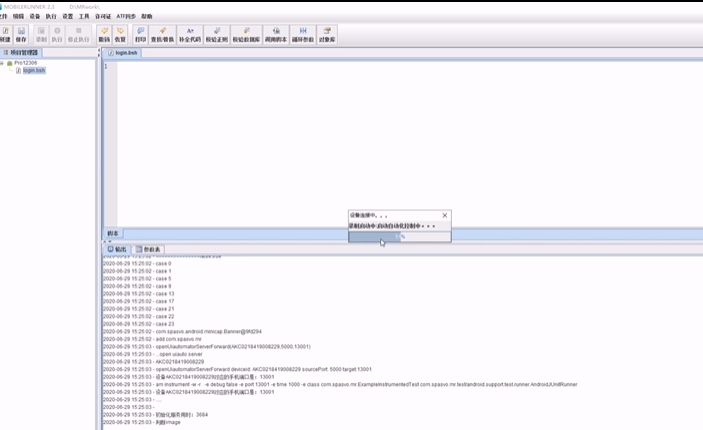This screenshot has height=430, width=703.
Task: Open the 设备 (Device) menu
Action: pyautogui.click(x=35, y=17)
